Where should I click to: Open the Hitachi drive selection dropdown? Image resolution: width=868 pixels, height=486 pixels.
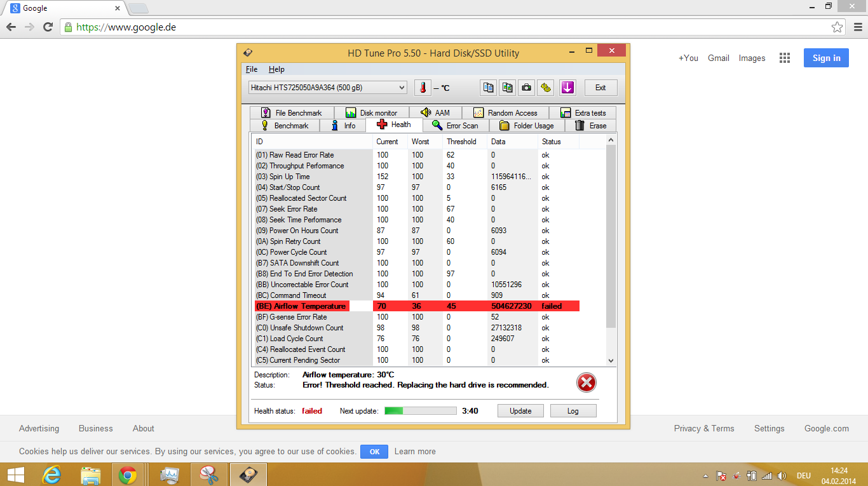point(328,88)
